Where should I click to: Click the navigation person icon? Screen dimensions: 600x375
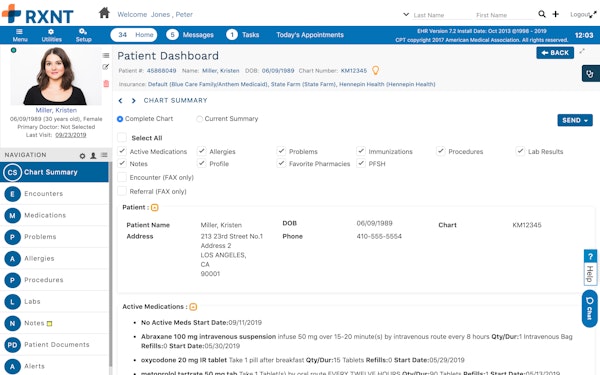click(x=93, y=156)
